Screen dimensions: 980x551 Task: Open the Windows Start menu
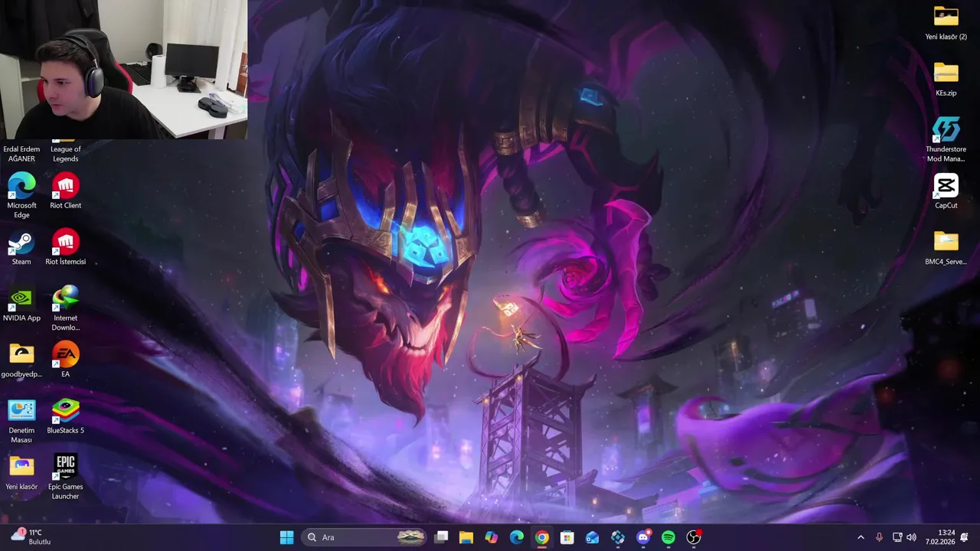click(287, 537)
